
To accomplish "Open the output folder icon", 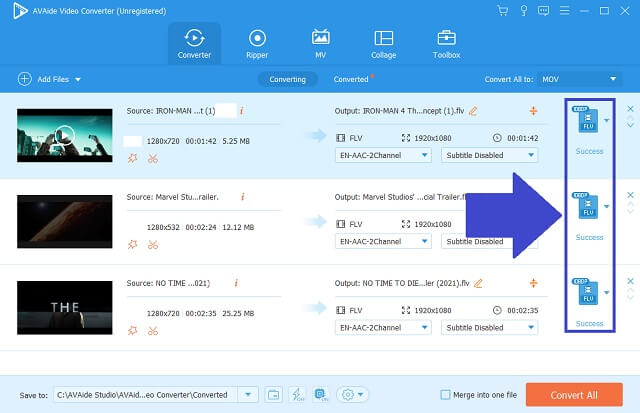I will [273, 395].
